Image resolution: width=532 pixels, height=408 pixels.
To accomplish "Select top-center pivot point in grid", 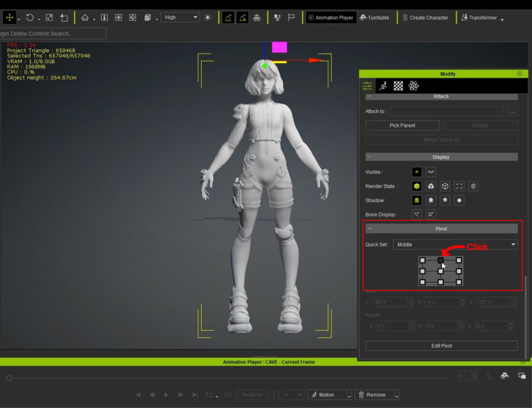I will (x=441, y=260).
